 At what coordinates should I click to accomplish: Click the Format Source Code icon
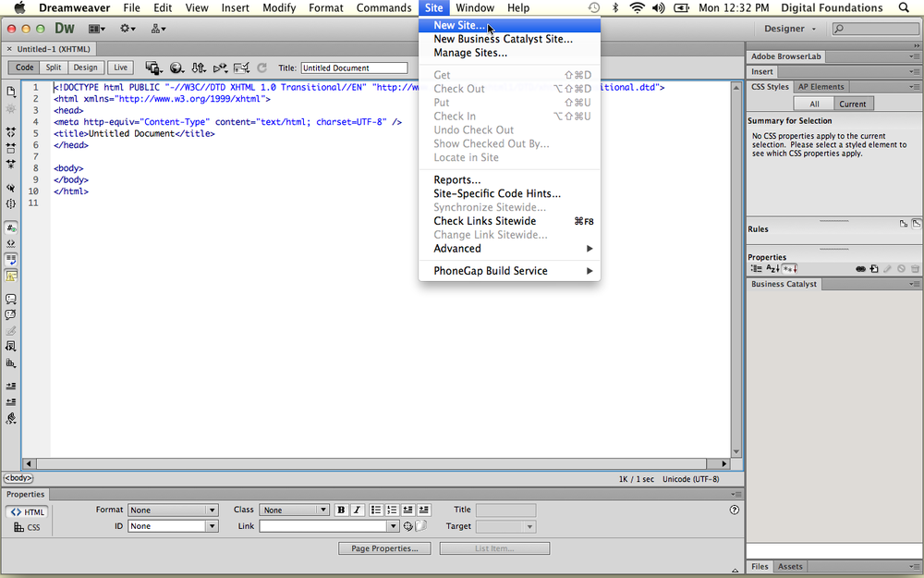click(x=11, y=418)
